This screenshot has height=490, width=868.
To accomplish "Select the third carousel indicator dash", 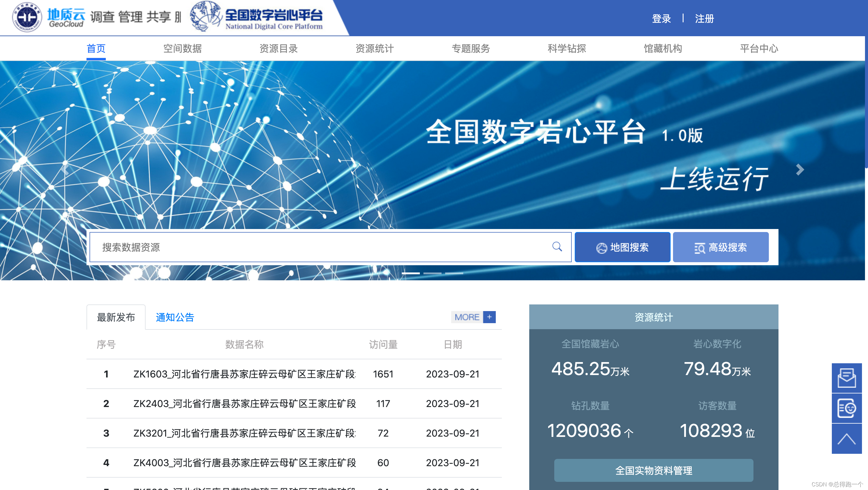I will pos(454,273).
